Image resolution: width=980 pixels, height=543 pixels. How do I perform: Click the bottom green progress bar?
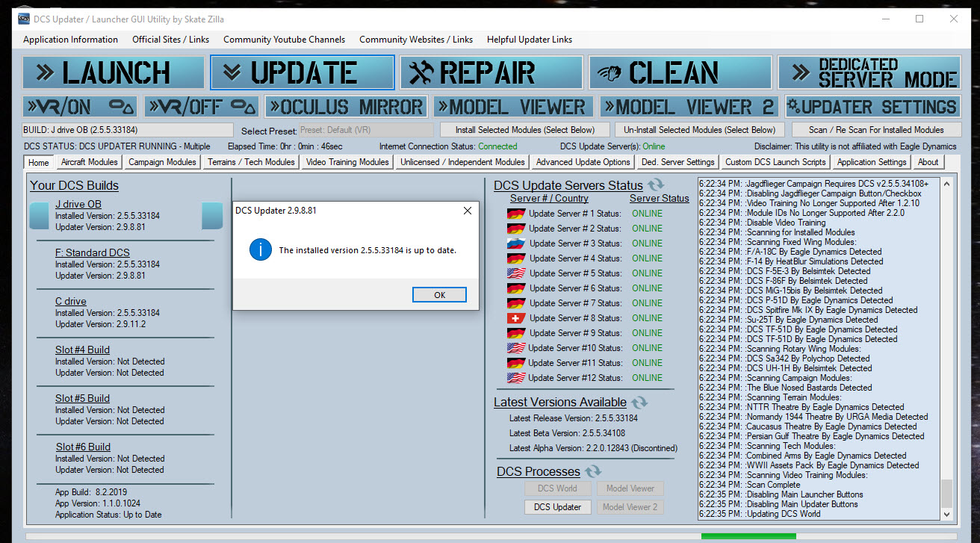(748, 536)
